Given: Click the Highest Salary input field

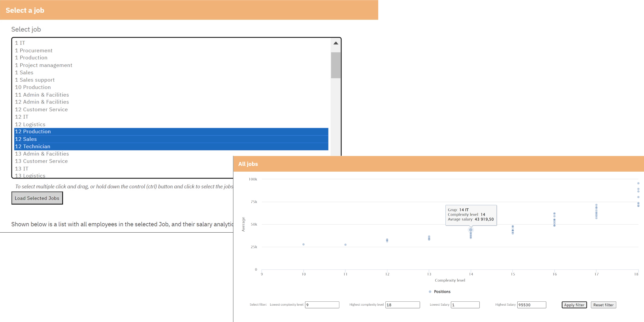Looking at the screenshot, I should pos(532,305).
